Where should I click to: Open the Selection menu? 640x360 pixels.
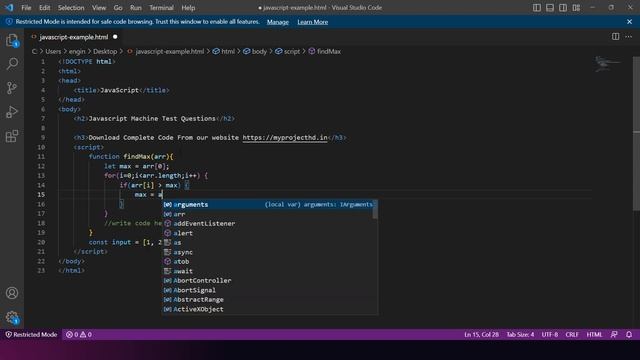pos(71,8)
